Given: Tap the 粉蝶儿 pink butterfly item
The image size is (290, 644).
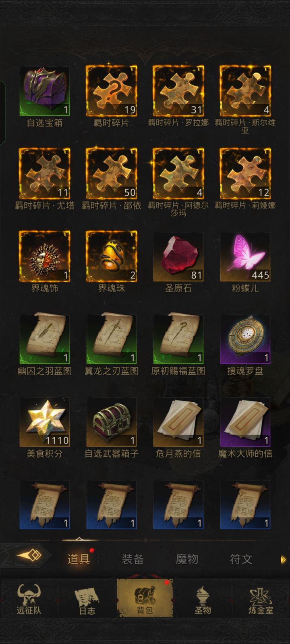Looking at the screenshot, I should pos(245,257).
